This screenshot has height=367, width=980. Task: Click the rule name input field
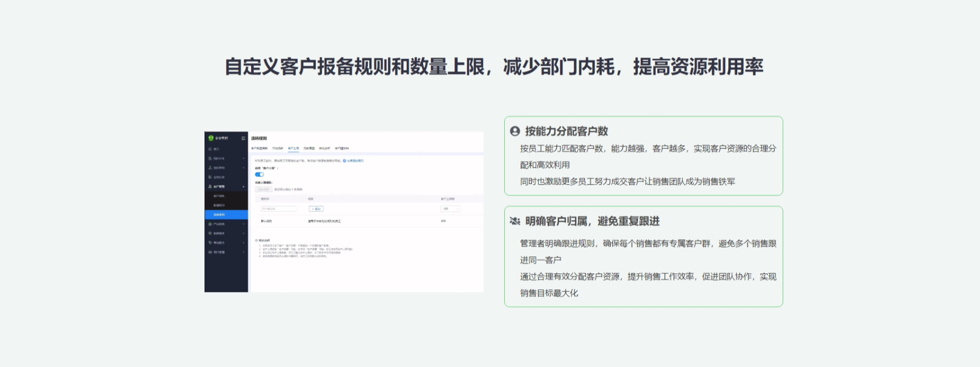coord(278,209)
